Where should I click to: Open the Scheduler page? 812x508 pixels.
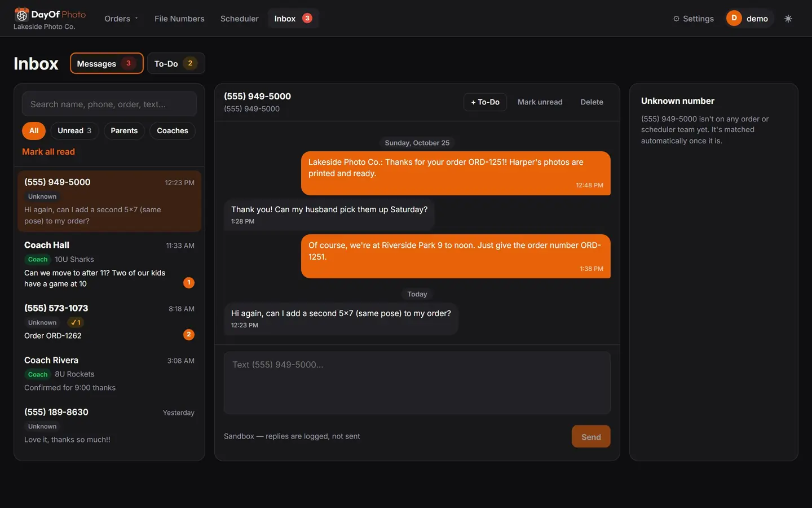point(239,19)
